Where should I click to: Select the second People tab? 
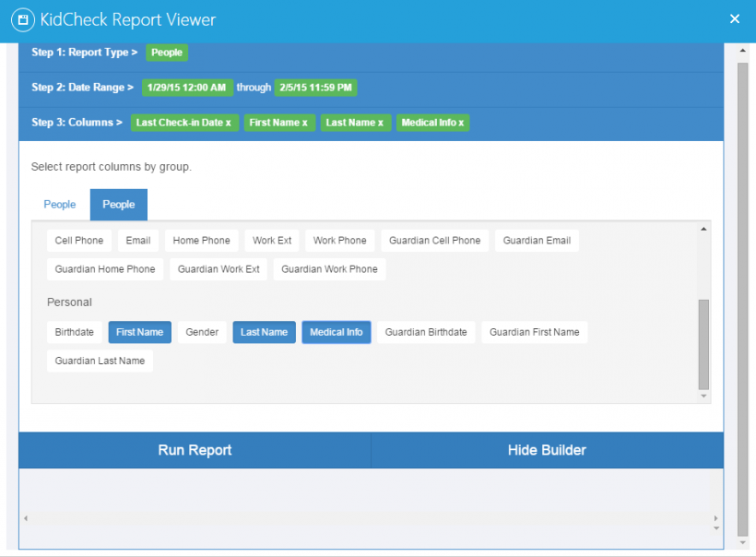coord(118,204)
